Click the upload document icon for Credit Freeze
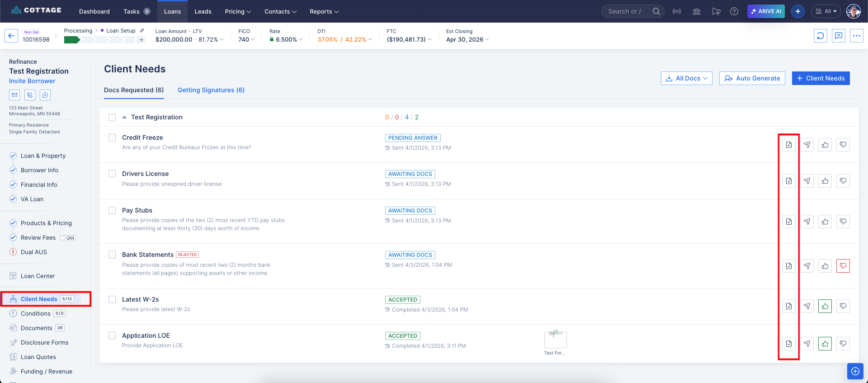 [789, 145]
